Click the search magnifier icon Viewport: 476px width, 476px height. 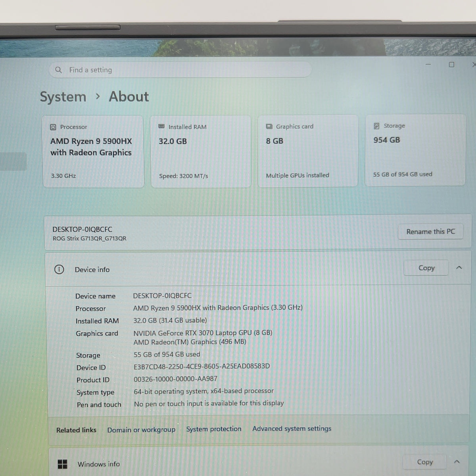[x=58, y=70]
